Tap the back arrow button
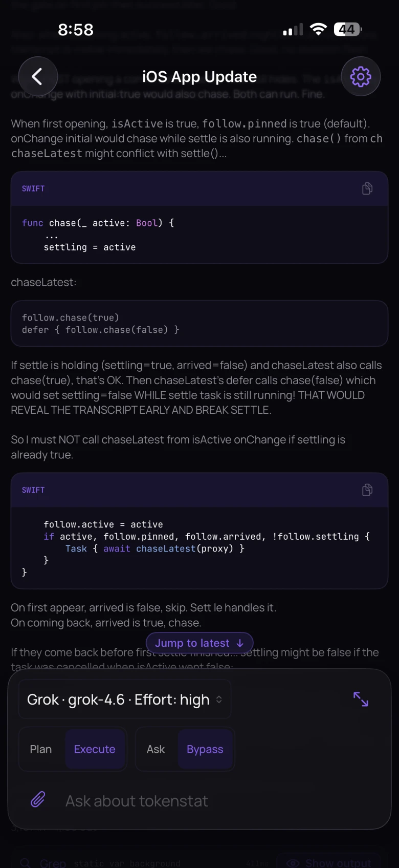The image size is (399, 868). [38, 77]
